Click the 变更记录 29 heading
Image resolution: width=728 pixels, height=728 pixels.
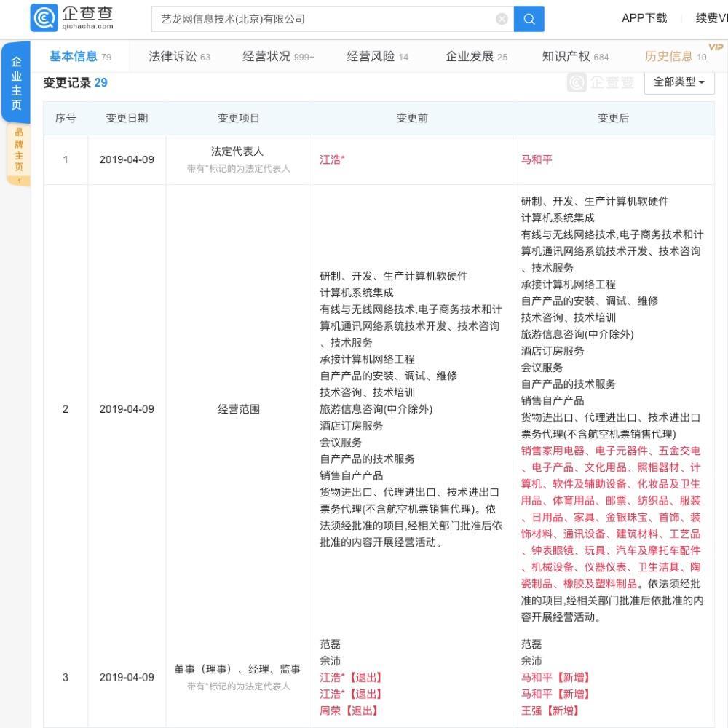(75, 83)
